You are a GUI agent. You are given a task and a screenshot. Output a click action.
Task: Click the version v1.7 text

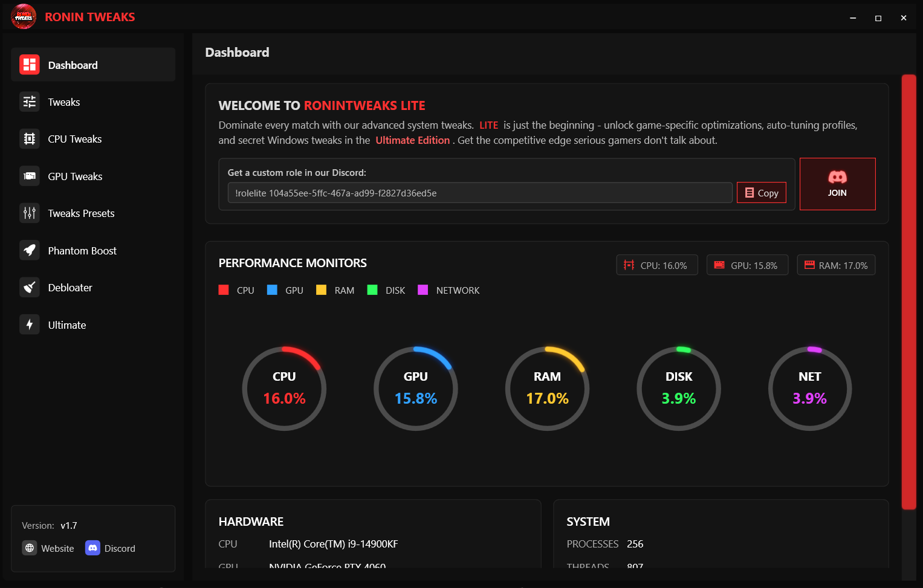69,526
